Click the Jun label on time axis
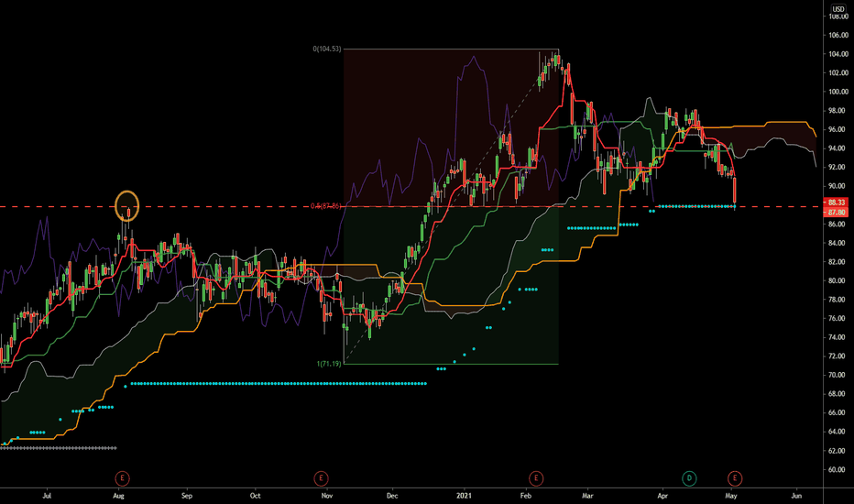Viewport: 854px width, 504px height. pos(796,496)
